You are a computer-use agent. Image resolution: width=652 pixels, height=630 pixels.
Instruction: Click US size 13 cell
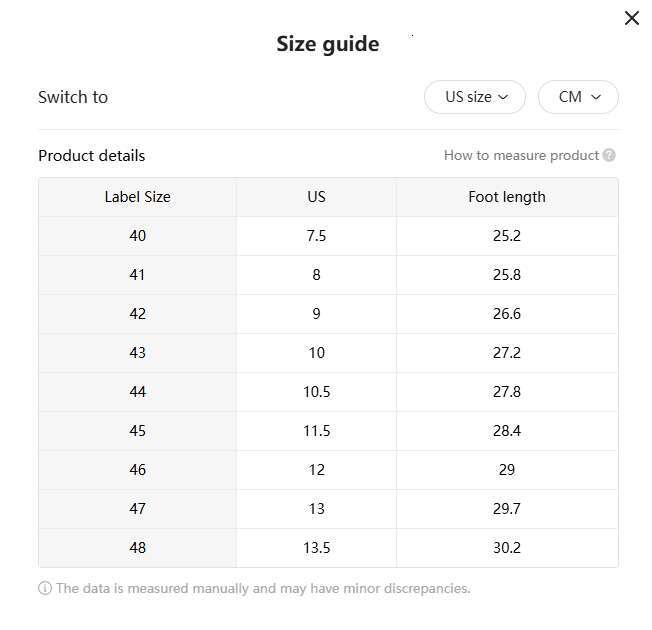(316, 509)
